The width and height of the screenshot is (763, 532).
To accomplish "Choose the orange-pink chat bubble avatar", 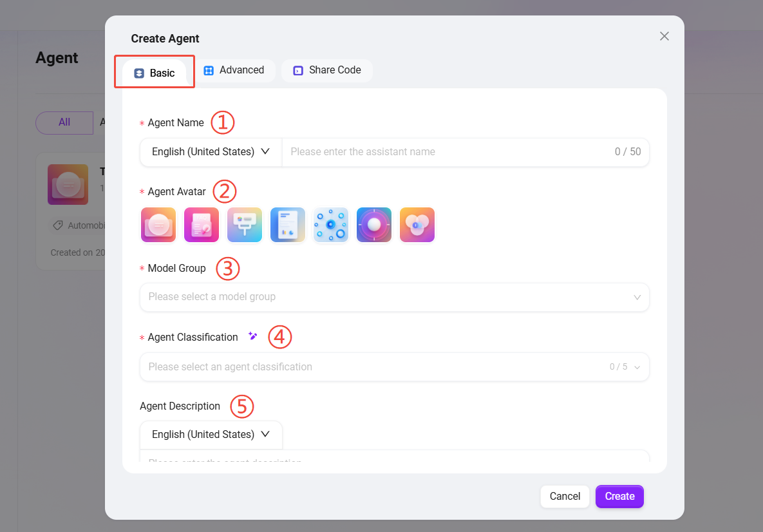I will pyautogui.click(x=158, y=225).
